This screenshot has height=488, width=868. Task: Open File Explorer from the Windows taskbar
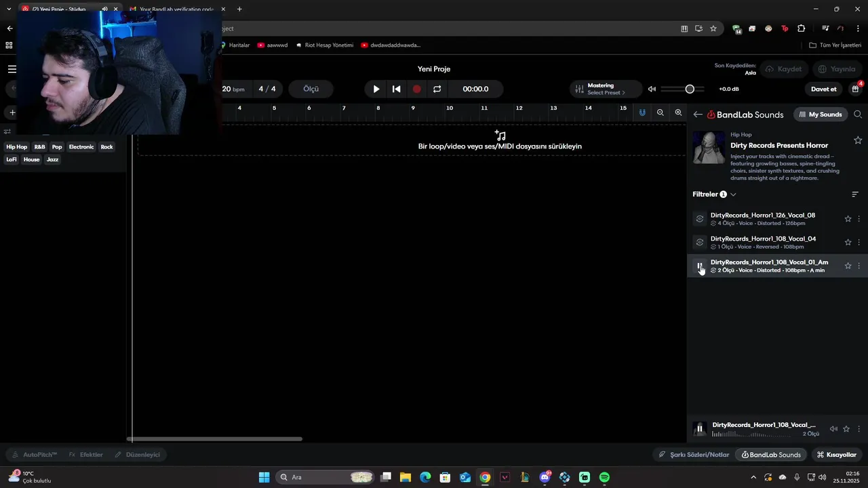(406, 477)
